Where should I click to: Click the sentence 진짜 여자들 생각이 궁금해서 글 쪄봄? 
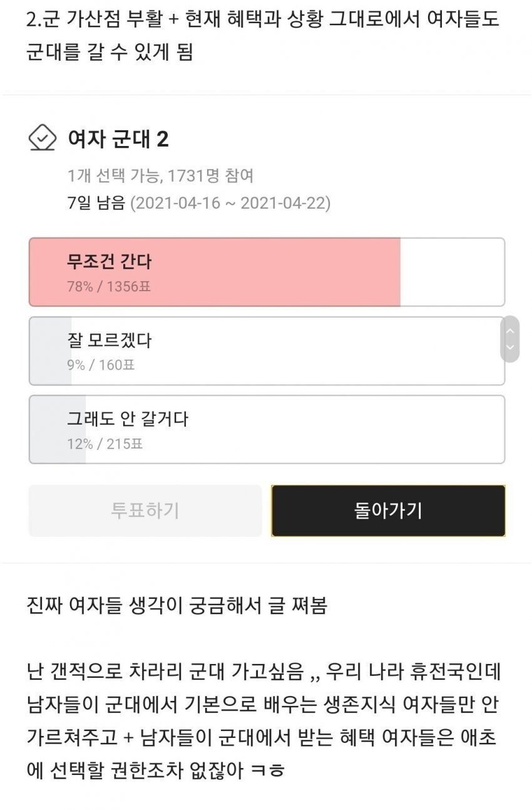coord(177,606)
